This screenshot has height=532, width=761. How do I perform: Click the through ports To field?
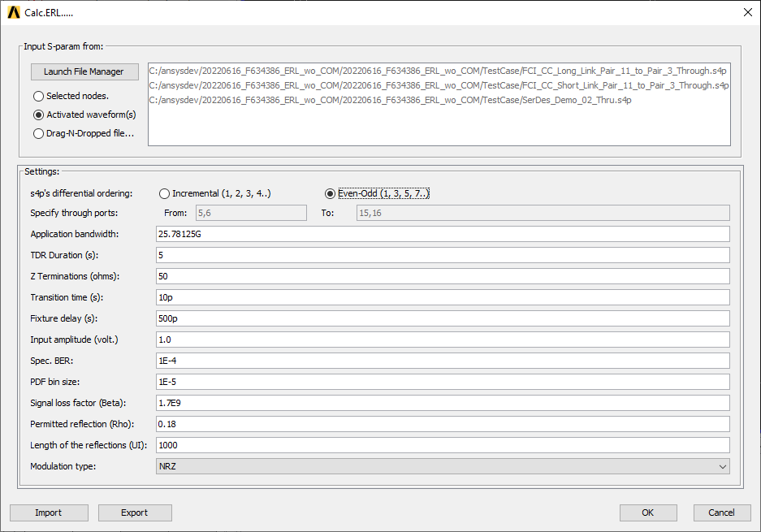pos(543,213)
